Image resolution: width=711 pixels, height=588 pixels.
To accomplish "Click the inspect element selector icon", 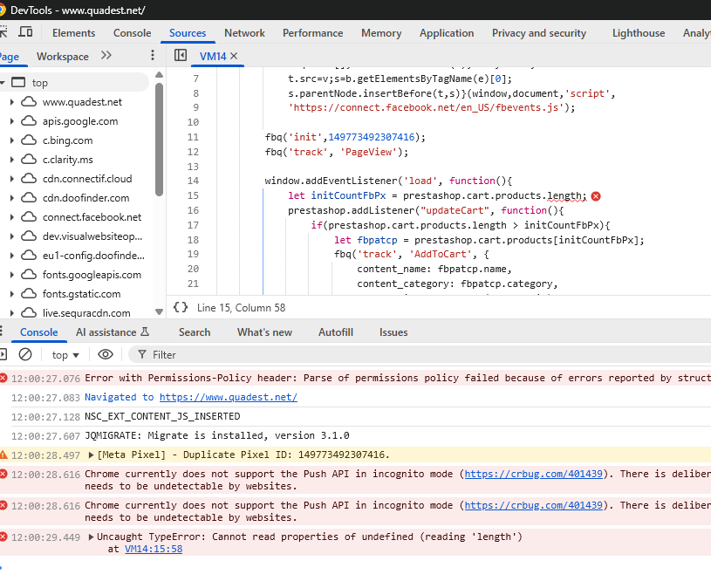I will pyautogui.click(x=3, y=32).
